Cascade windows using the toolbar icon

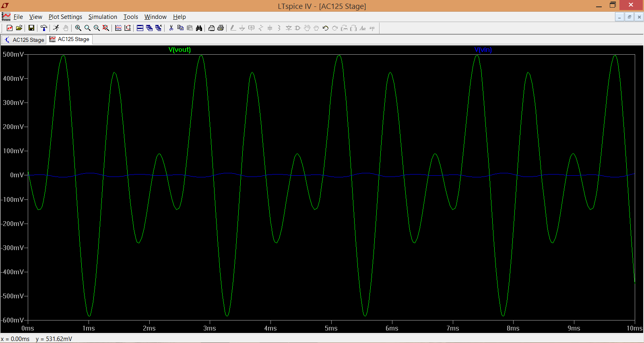149,28
